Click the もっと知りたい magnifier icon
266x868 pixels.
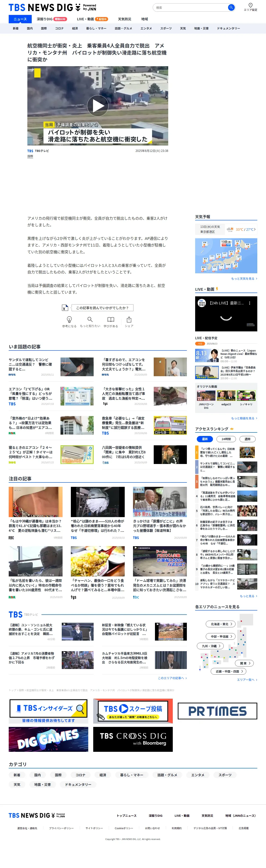click(x=90, y=319)
